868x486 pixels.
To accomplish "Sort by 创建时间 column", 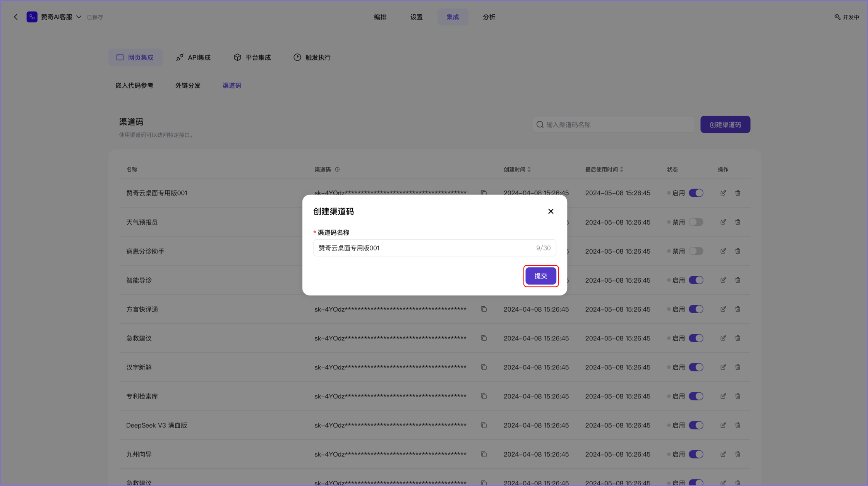I will (x=529, y=170).
